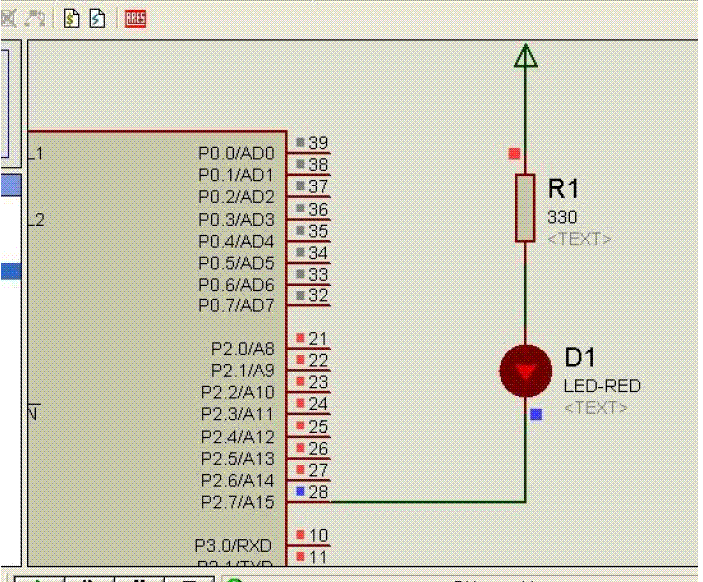This screenshot has height=582, width=703.
Task: Select the red LED D1 component
Action: pyautogui.click(x=525, y=370)
